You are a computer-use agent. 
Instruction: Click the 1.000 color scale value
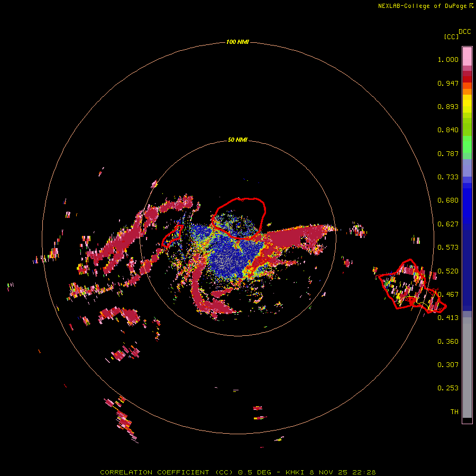(x=448, y=59)
